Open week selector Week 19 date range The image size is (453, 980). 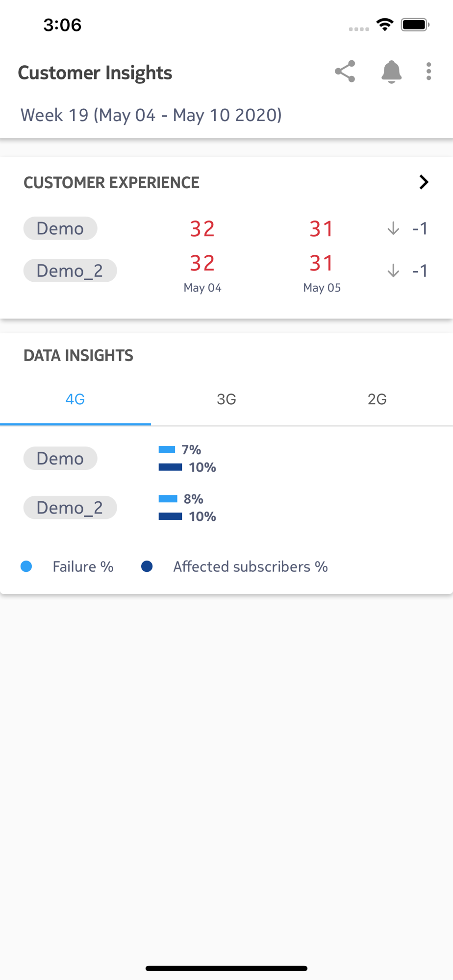151,115
